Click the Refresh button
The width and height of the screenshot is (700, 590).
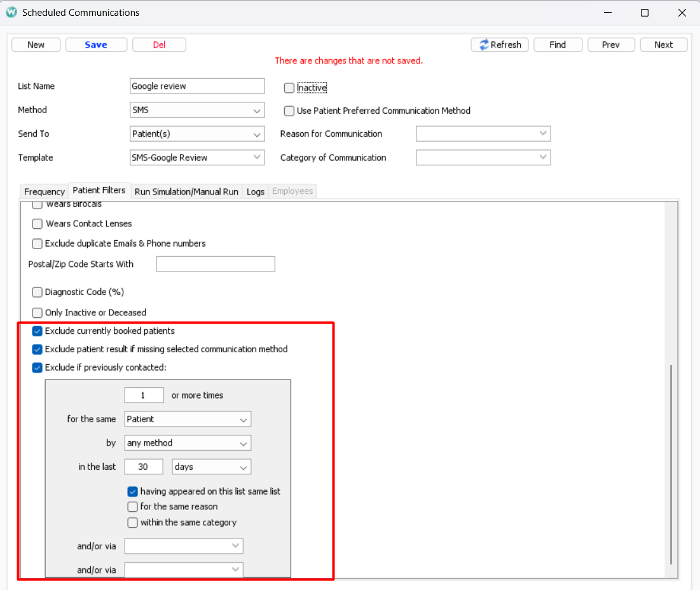pos(500,45)
